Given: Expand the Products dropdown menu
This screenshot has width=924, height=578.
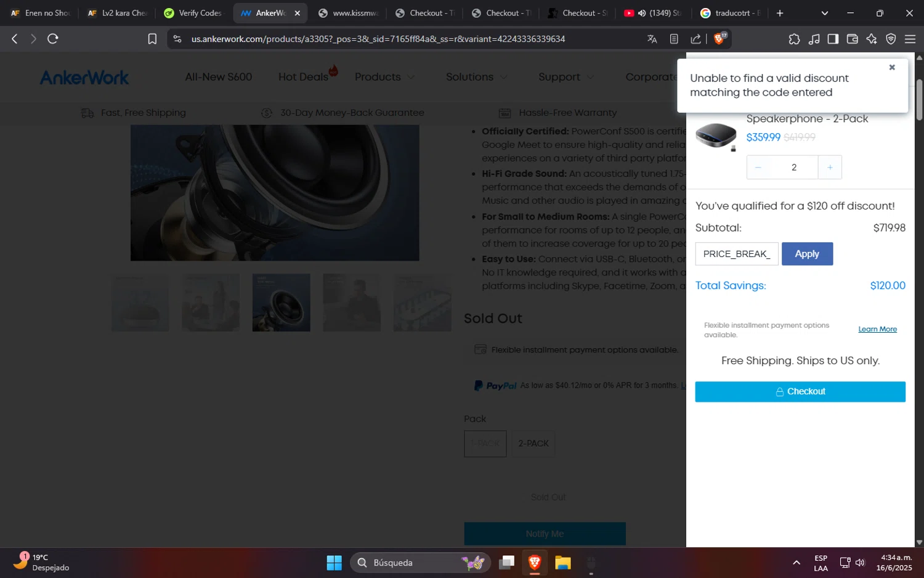Looking at the screenshot, I should 384,77.
